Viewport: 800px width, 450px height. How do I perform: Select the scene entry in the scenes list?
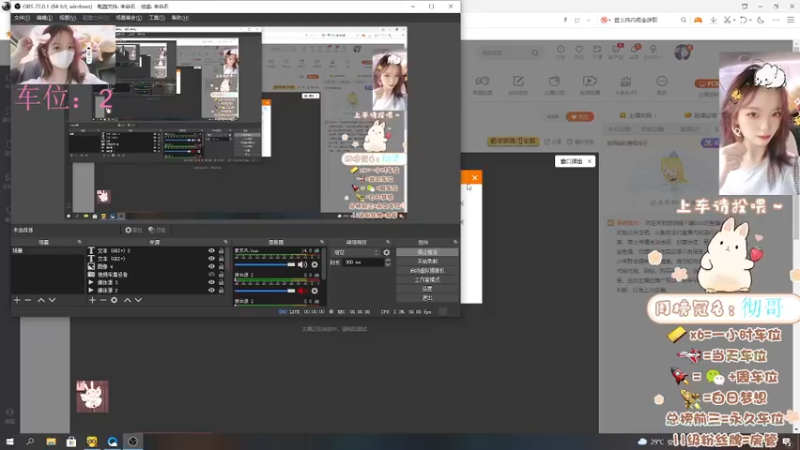point(47,251)
